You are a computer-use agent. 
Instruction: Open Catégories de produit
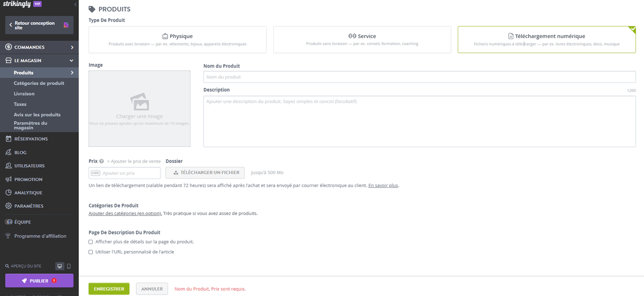click(x=39, y=83)
